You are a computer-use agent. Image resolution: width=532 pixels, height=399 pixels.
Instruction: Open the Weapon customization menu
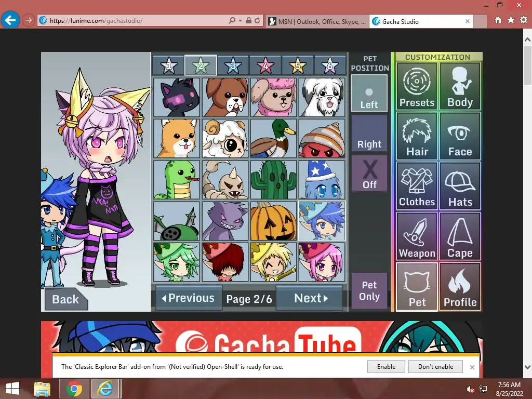[417, 236]
